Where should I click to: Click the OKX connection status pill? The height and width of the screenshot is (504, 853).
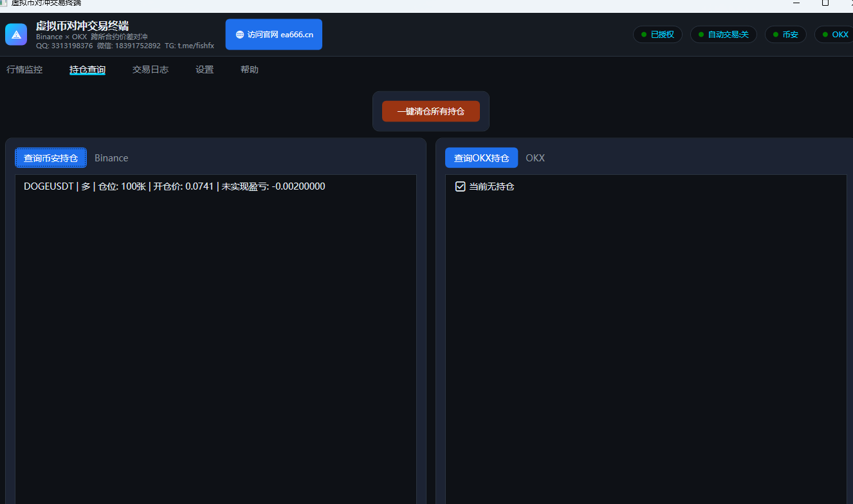[834, 35]
